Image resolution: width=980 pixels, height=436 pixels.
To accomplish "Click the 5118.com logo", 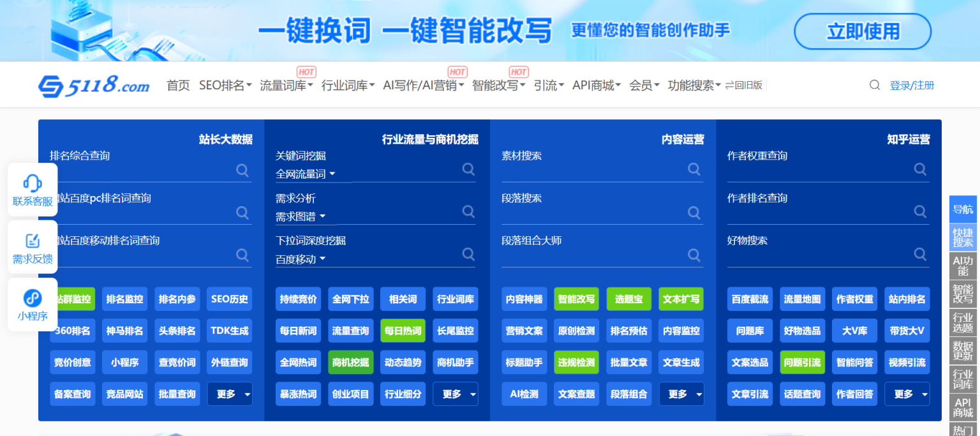I will [x=93, y=85].
